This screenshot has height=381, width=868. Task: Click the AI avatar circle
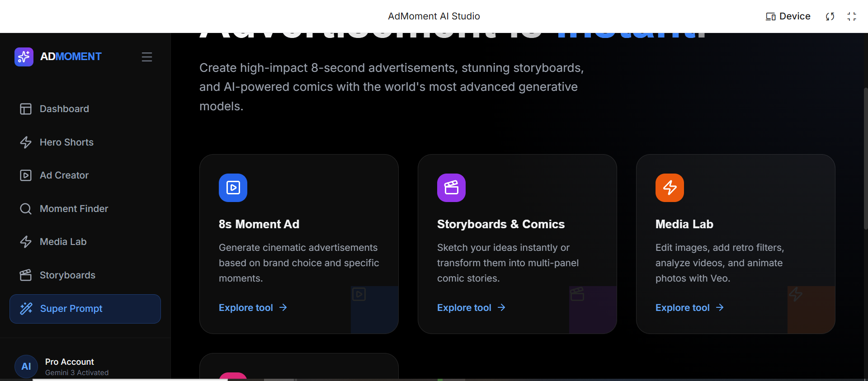pos(26,367)
